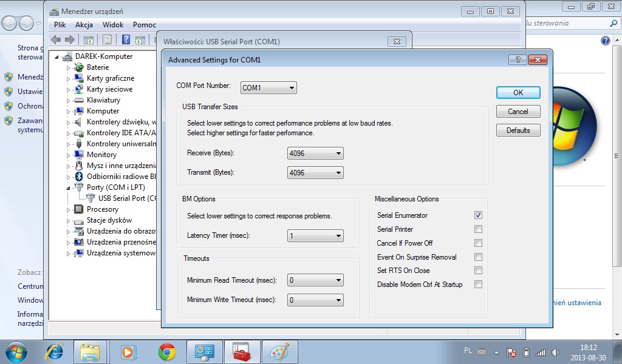Screen dimensions: 622x364
Task: Launch Google Chrome from taskbar
Action: point(167,352)
